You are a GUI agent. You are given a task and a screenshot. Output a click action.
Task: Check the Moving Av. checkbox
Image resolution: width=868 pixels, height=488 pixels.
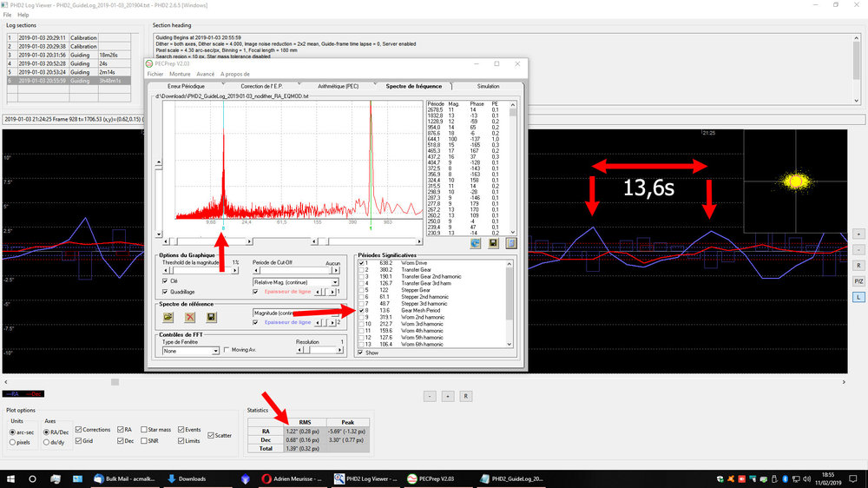click(227, 350)
